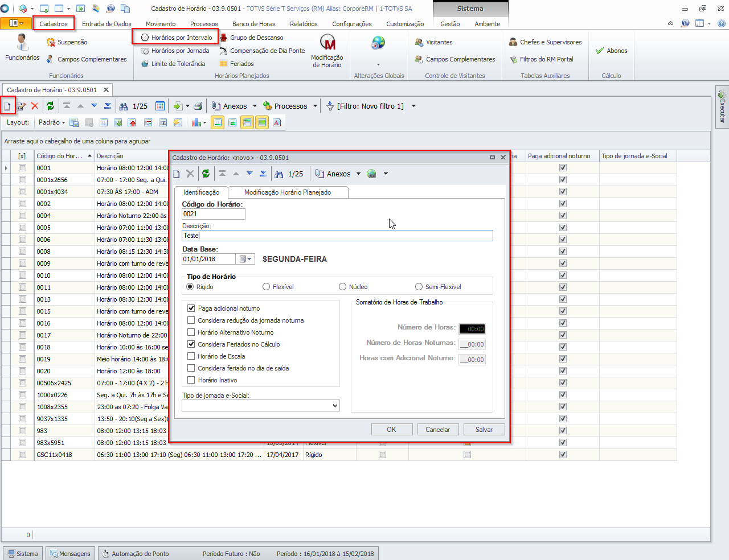Check Considera redução da jornada noturna
The image size is (729, 560).
tap(191, 320)
